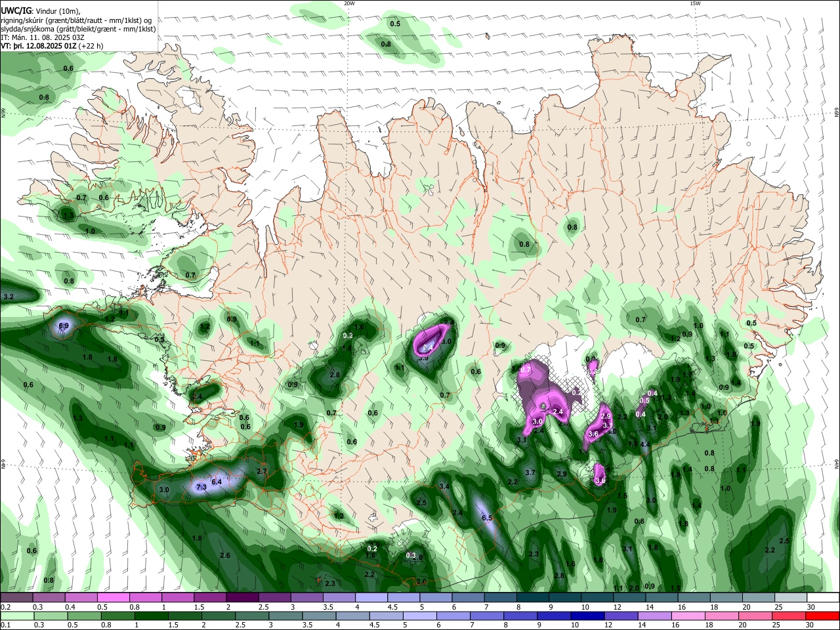Click the "2.6" precipitation value on the map
The image size is (840, 630).
pos(225,555)
